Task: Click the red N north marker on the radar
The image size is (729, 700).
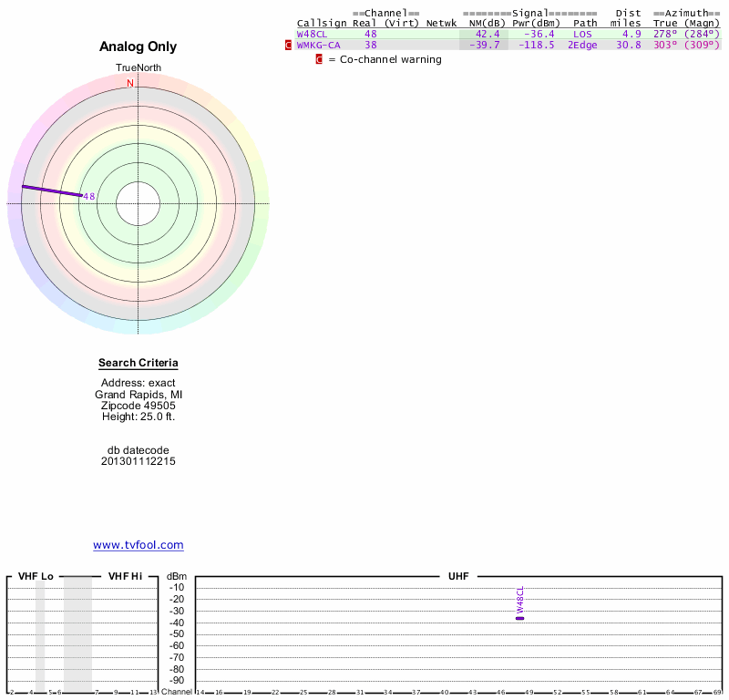Action: (x=129, y=83)
